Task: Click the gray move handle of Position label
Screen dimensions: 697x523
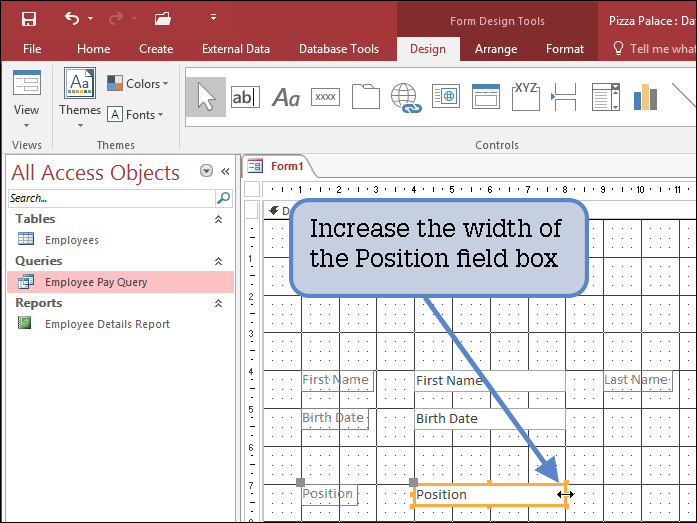Action: (300, 482)
